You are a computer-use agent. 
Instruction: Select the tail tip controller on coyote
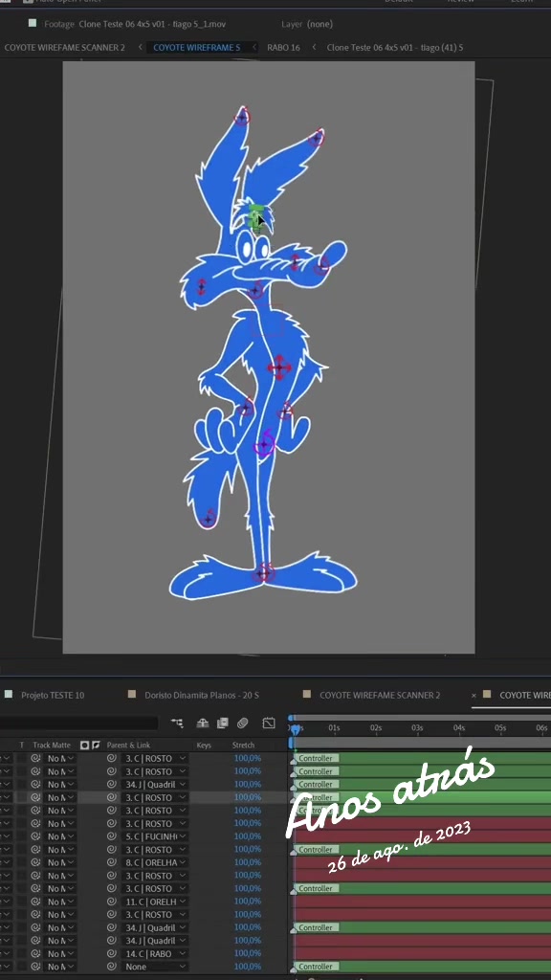tap(209, 518)
